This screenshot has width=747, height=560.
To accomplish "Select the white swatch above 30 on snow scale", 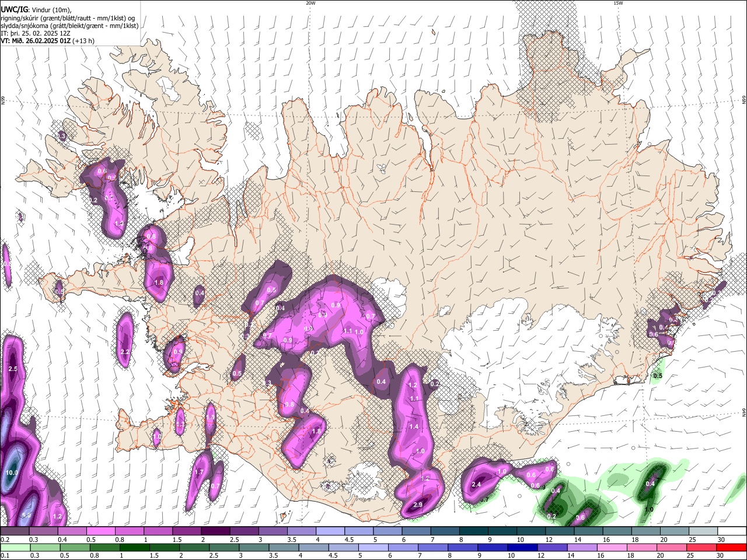I will 732,531.
